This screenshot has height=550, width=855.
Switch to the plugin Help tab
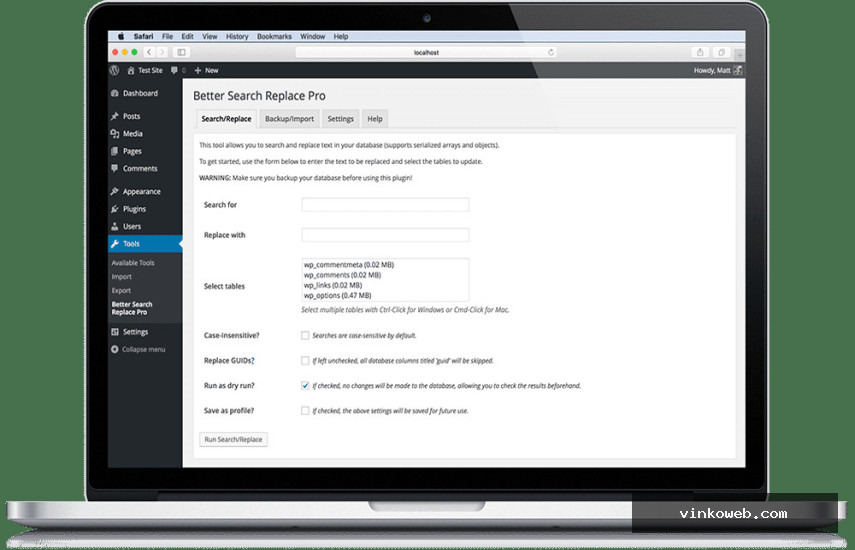pyautogui.click(x=375, y=119)
